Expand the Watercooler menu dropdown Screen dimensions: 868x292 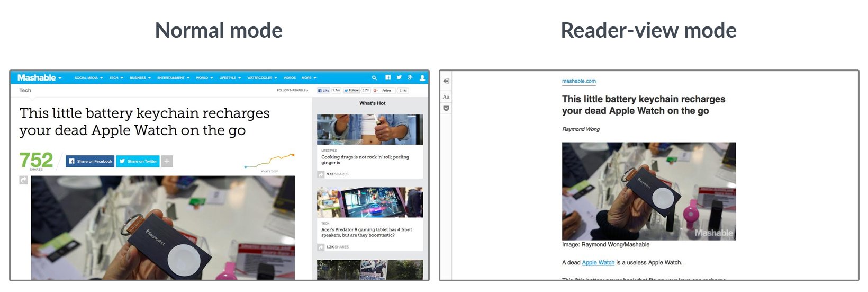tap(262, 78)
